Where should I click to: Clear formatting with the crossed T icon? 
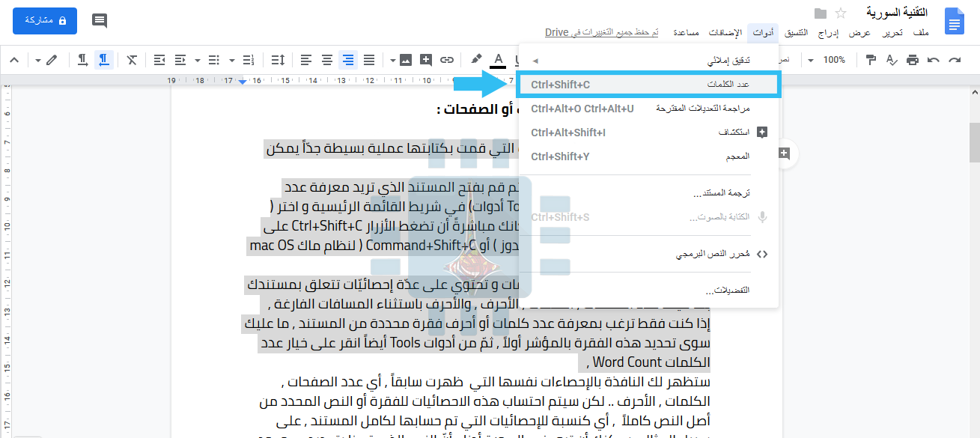point(132,60)
